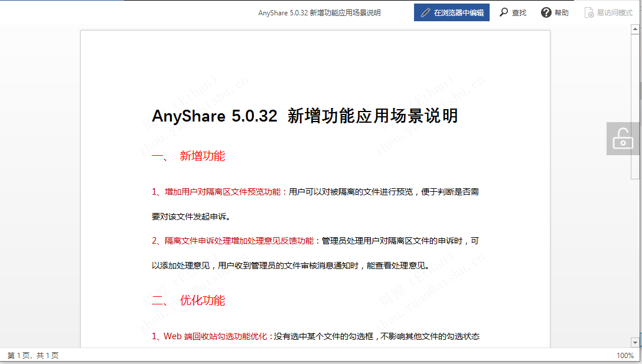Viewport: 642px width, 364px height.
Task: Click the red text 隔离文件申诉处理增加处理意见反馈功能
Action: (239, 241)
